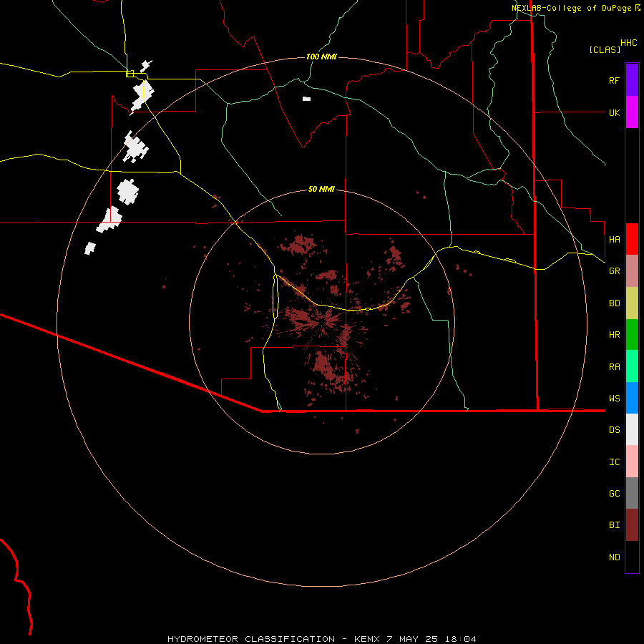Screen dimensions: 644x644
Task: Click the 100 NMI range ring label
Action: 321,57
